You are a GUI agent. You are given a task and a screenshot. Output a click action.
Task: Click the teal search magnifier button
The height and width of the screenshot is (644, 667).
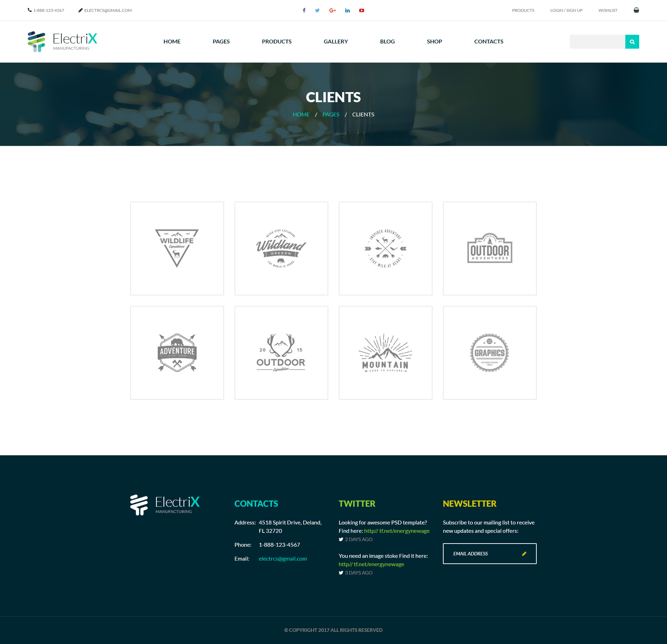(x=632, y=42)
